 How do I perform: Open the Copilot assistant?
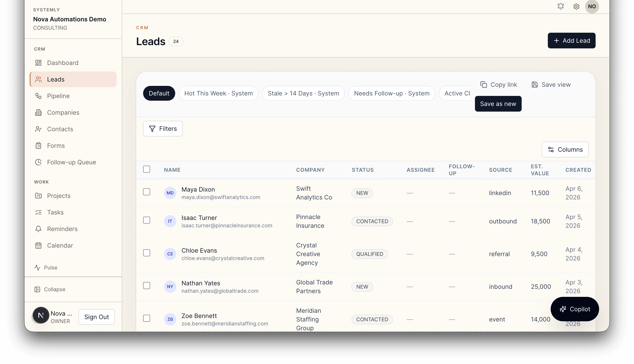point(575,309)
